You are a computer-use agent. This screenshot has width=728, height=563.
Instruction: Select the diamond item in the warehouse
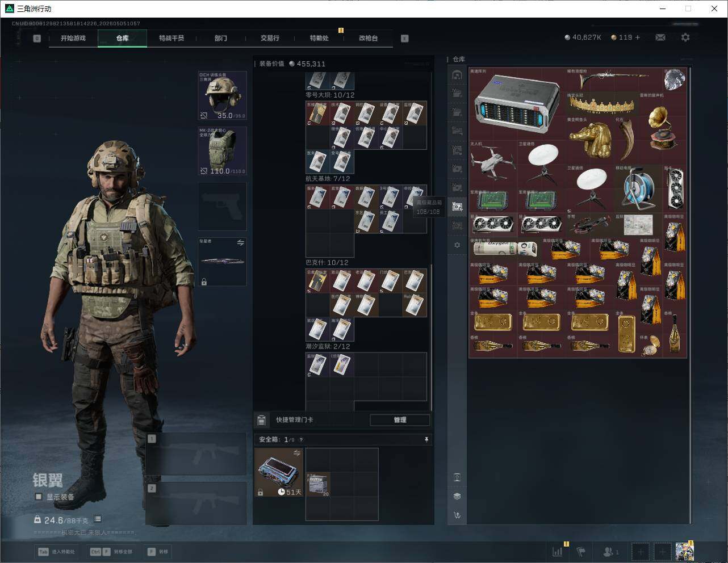(674, 80)
